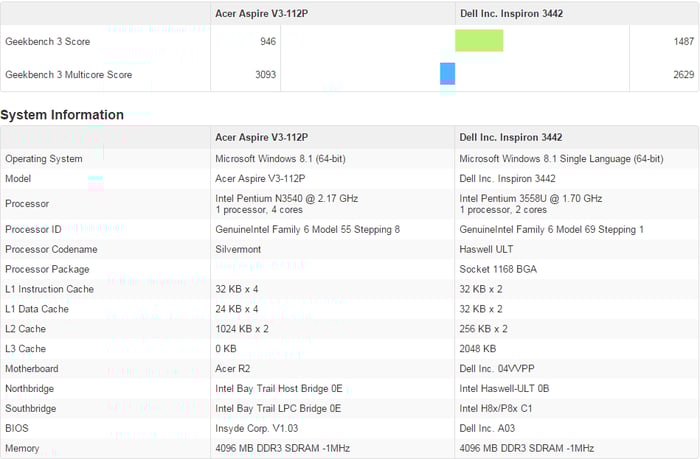Click the Acer multicore value 3093
The width and height of the screenshot is (700, 459).
264,75
